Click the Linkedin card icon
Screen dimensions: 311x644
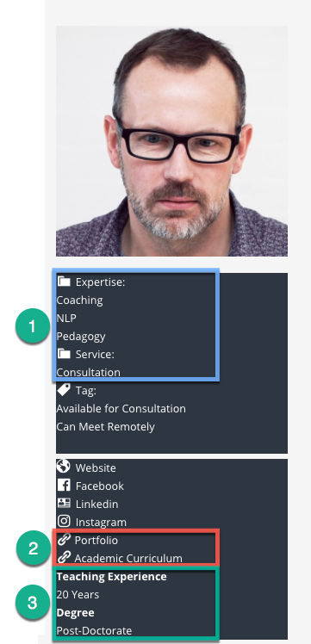[64, 503]
